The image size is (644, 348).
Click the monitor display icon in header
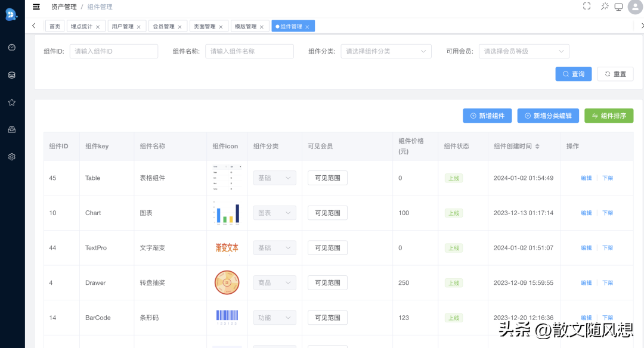pyautogui.click(x=618, y=7)
